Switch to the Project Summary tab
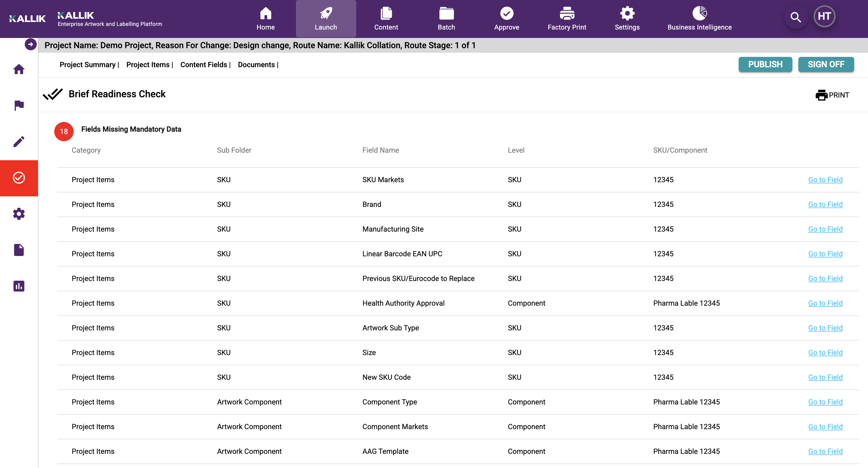868x468 pixels. (87, 65)
